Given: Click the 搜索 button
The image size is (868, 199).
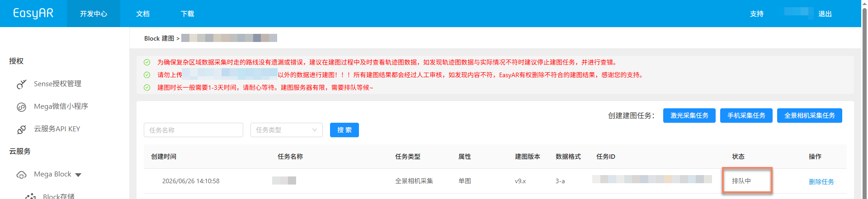Looking at the screenshot, I should coord(344,130).
